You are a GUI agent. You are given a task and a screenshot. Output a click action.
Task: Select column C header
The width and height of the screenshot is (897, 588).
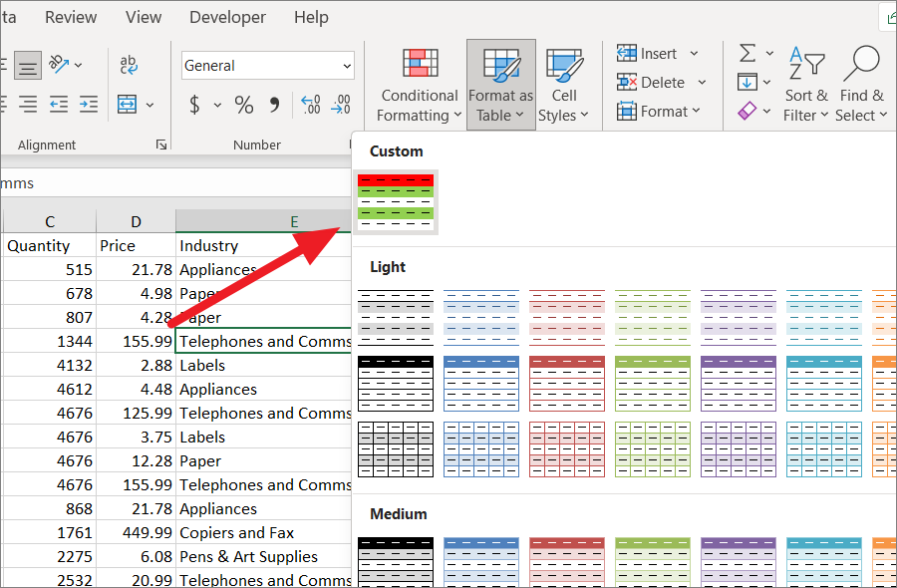point(50,221)
